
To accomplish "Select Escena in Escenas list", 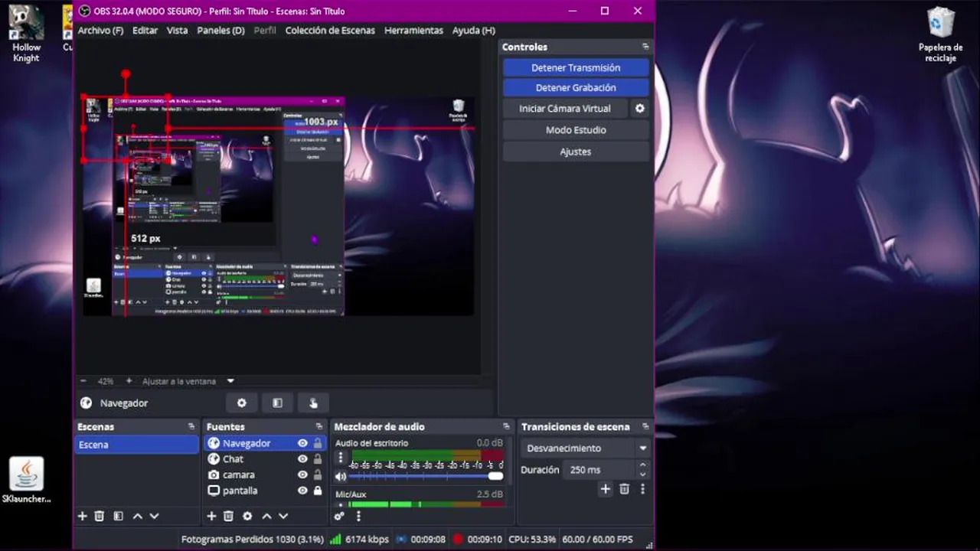I will [x=136, y=445].
